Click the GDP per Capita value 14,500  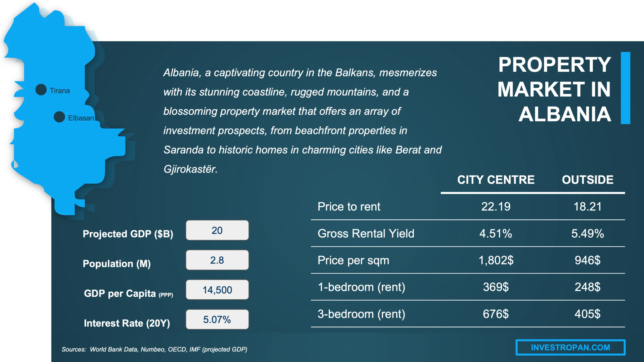(x=217, y=290)
